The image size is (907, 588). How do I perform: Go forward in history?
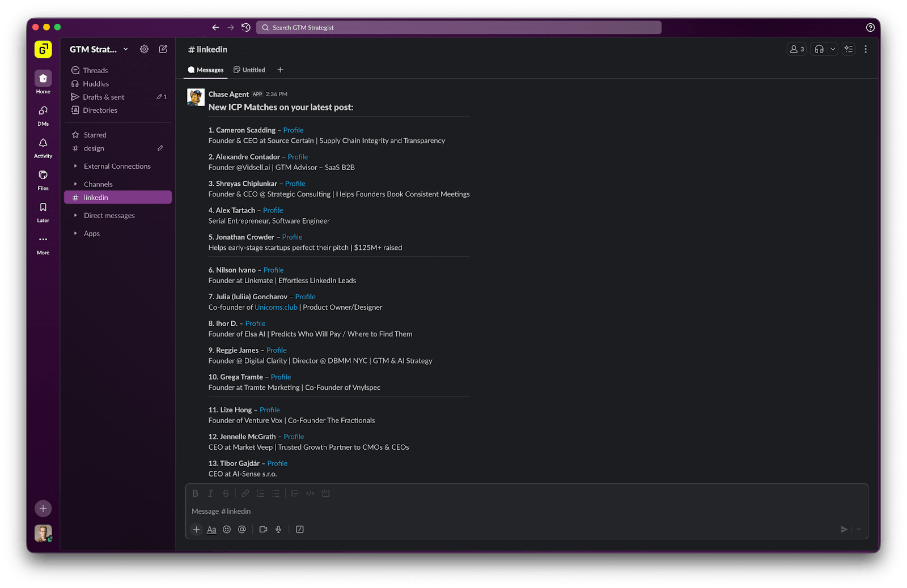pyautogui.click(x=231, y=27)
